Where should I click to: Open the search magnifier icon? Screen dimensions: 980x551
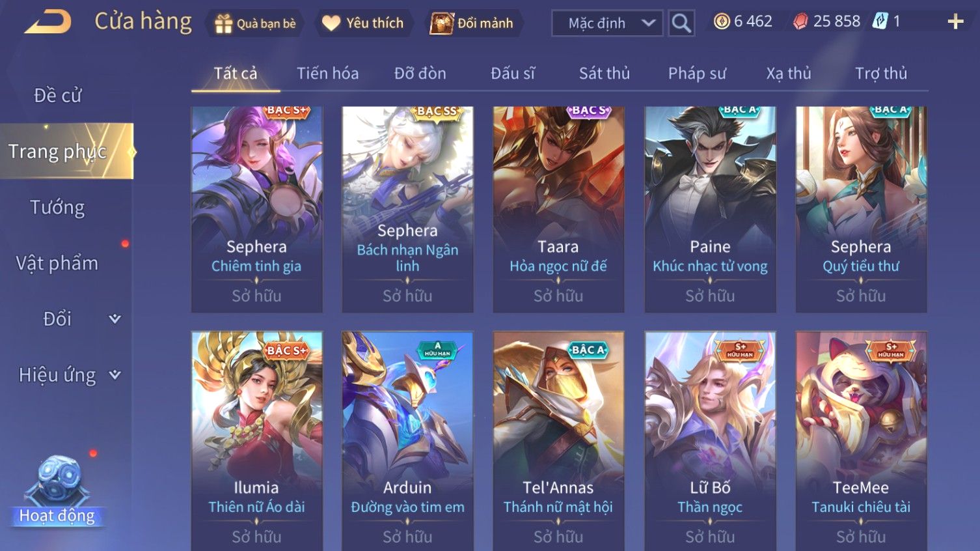tap(681, 23)
